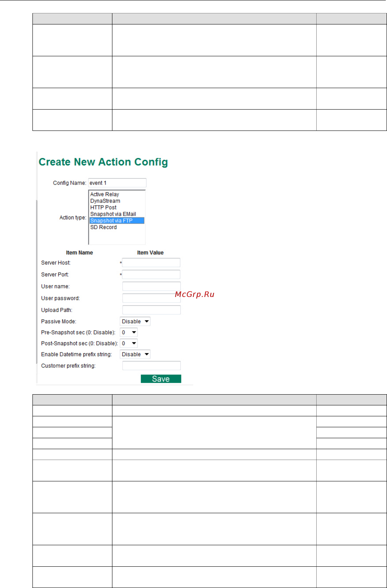The width and height of the screenshot is (387, 588).
Task: Click the Server Host input field
Action: coord(151,263)
